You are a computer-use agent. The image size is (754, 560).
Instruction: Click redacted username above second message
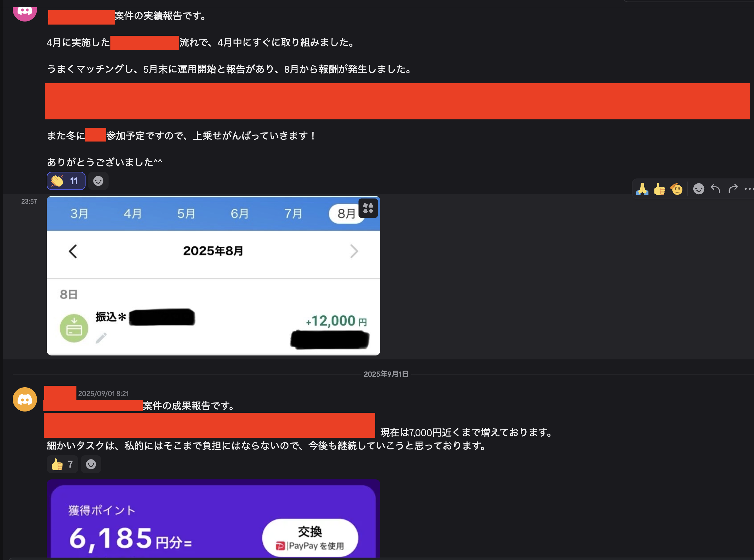tap(60, 393)
